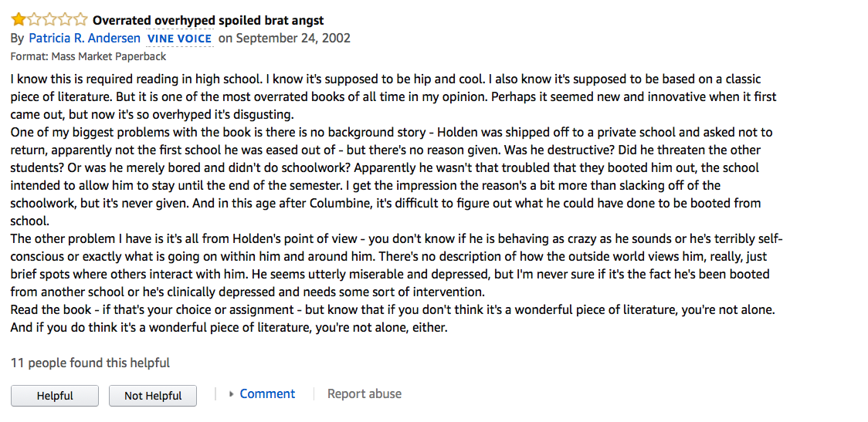
Task: Click the opening paragraph about required reading
Action: (x=386, y=97)
